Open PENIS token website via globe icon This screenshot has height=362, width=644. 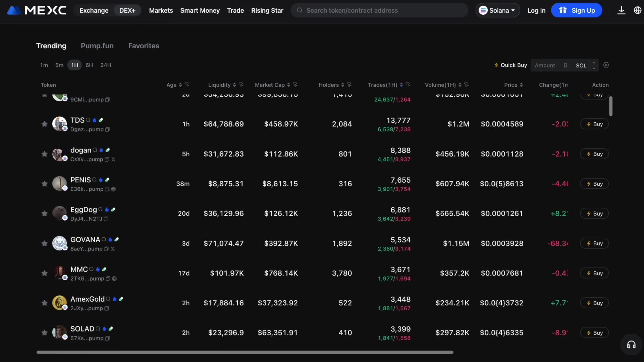pyautogui.click(x=114, y=189)
